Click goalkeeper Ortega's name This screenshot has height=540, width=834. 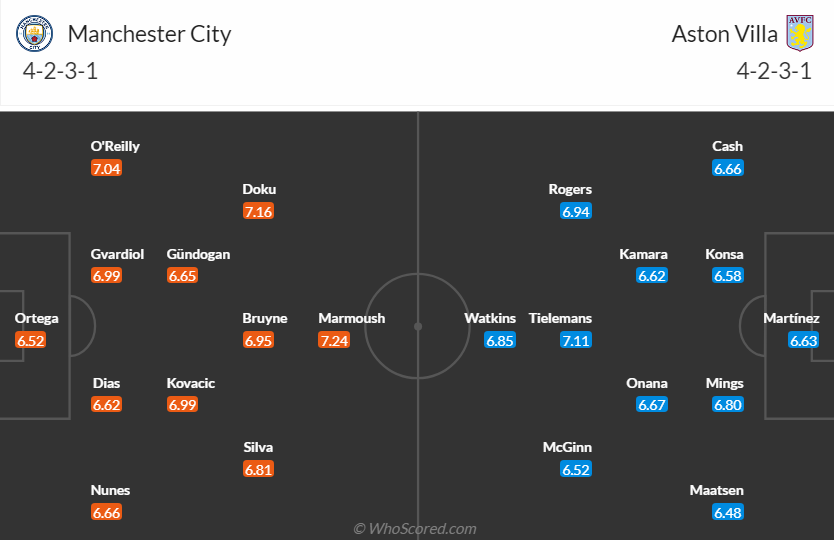[x=36, y=318]
